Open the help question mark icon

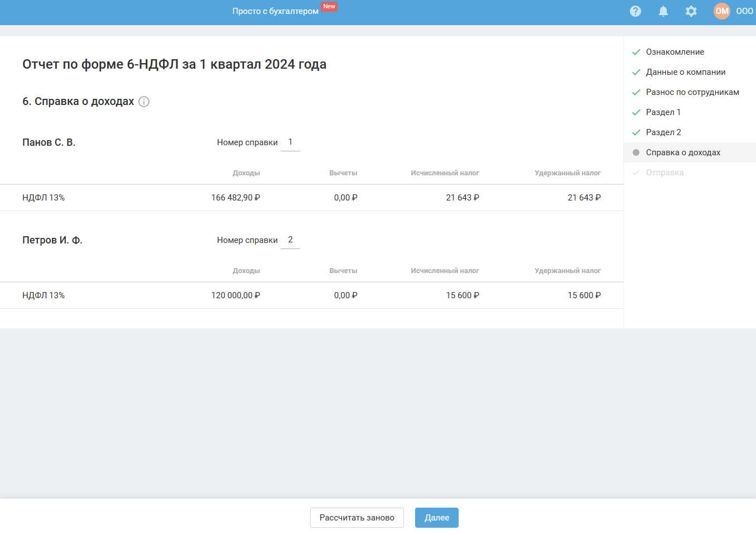tap(635, 11)
